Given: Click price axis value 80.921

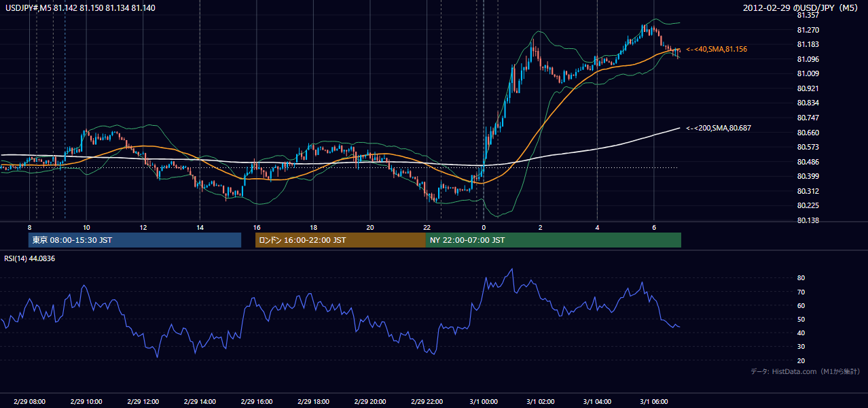Looking at the screenshot, I should (x=808, y=88).
